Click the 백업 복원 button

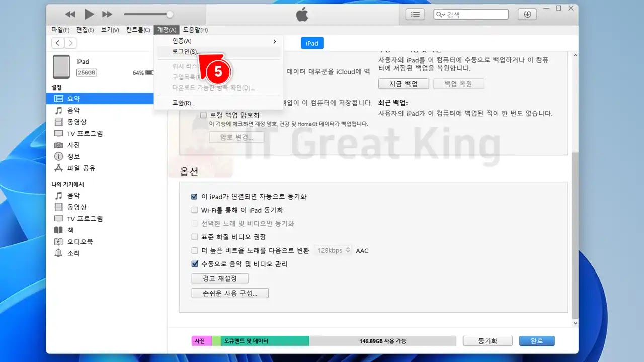458,84
